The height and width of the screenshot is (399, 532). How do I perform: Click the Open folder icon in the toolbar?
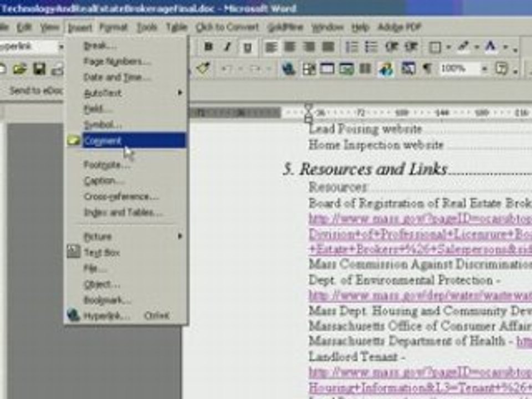[x=20, y=69]
